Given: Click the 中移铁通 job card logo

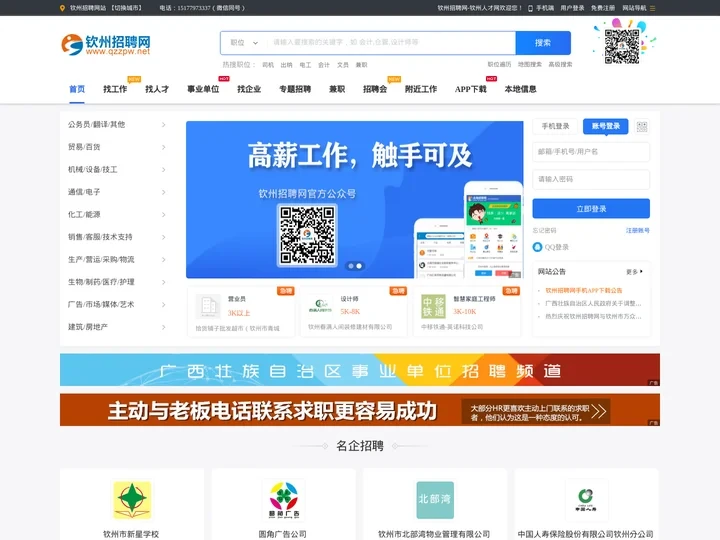Looking at the screenshot, I should [433, 306].
